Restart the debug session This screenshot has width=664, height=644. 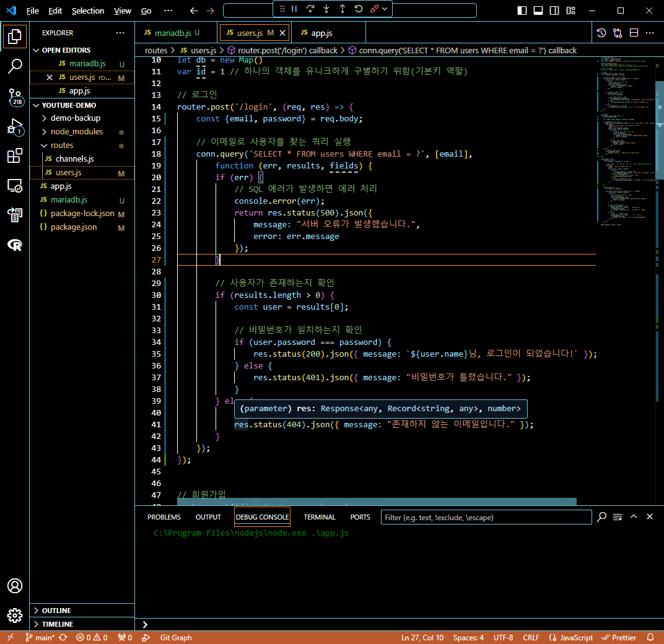point(359,9)
